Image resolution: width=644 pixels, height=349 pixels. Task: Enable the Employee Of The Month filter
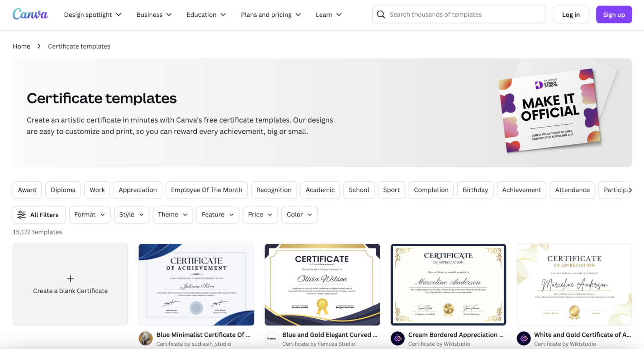point(206,190)
